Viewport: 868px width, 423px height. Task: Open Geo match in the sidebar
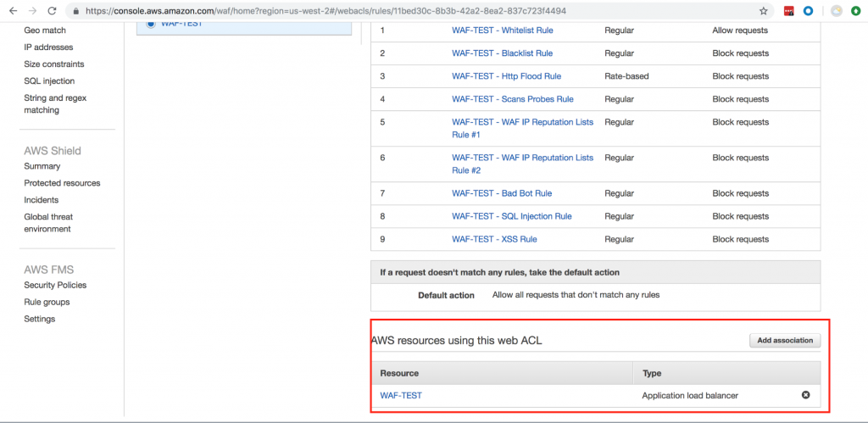point(45,31)
